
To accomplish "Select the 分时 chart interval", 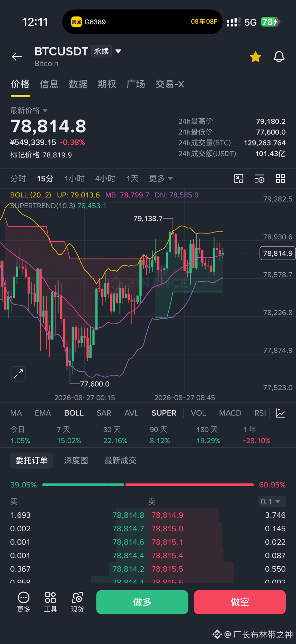I will (x=18, y=179).
